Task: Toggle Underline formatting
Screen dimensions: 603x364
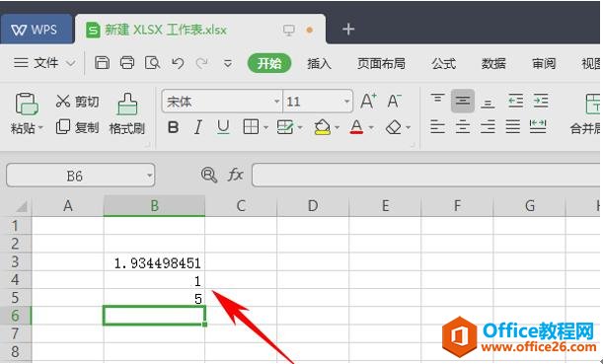Action: 223,127
